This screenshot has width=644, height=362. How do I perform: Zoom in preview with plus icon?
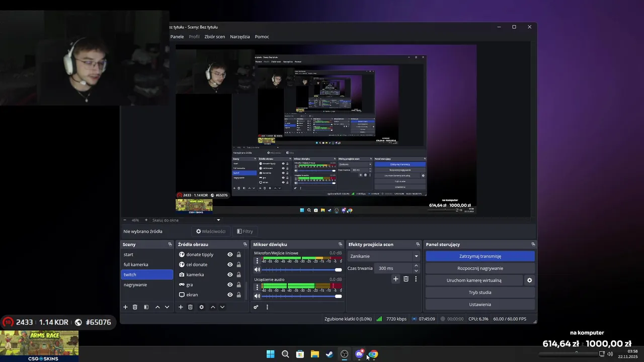point(146,220)
